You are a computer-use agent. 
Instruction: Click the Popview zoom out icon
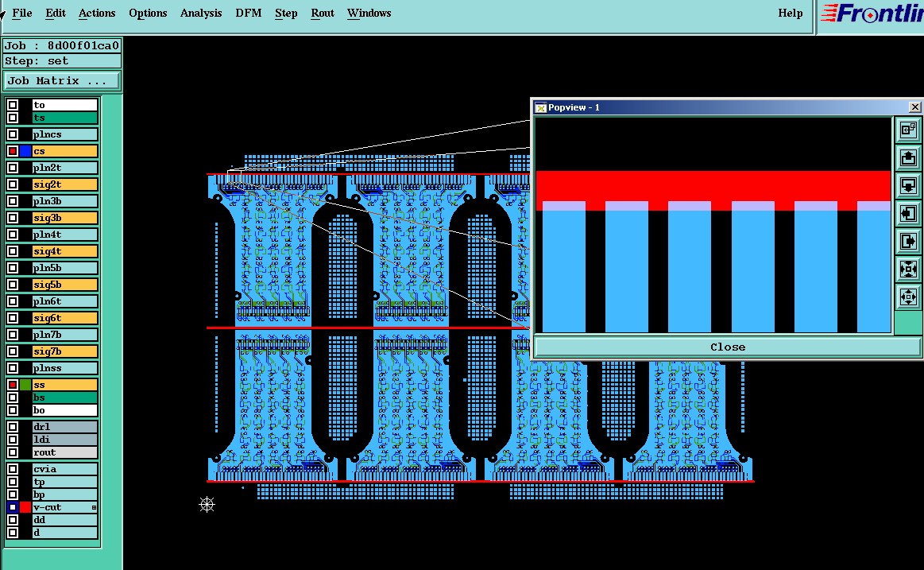[908, 297]
